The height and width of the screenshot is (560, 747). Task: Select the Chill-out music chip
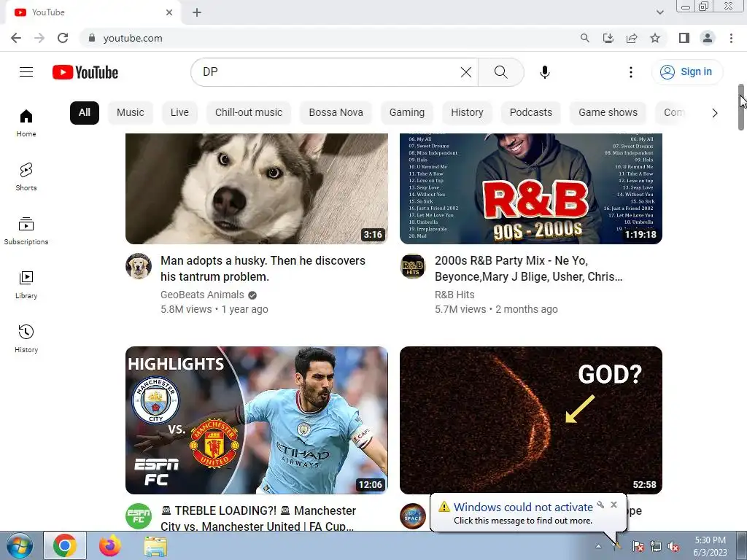[249, 113]
